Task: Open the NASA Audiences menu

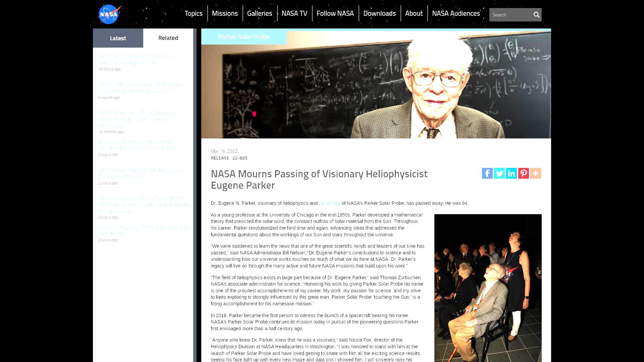Action: [x=456, y=13]
